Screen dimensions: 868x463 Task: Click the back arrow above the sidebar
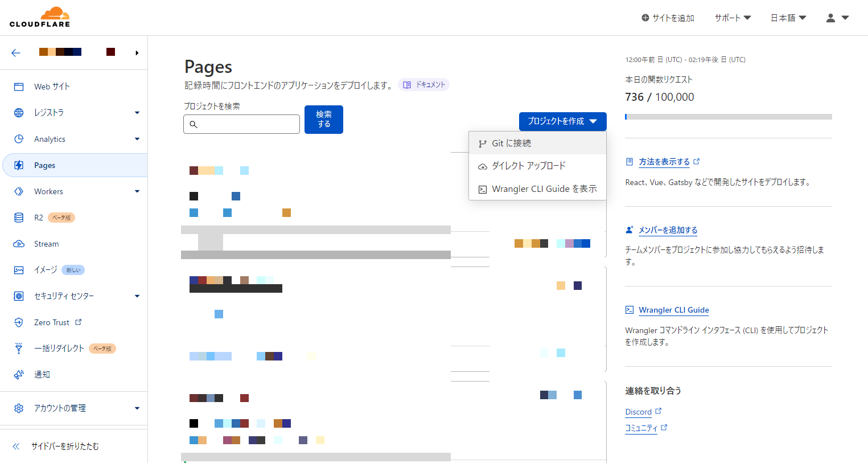pos(16,52)
